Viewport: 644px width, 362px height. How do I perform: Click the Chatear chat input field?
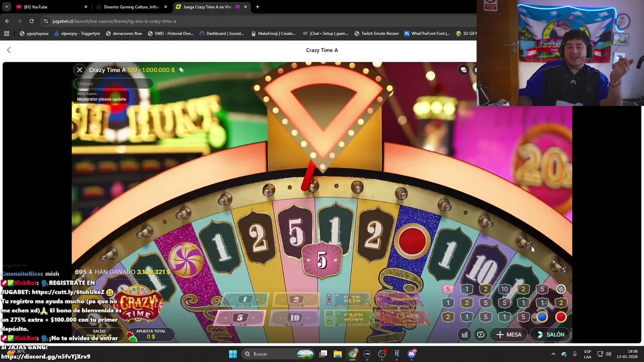tap(114, 83)
